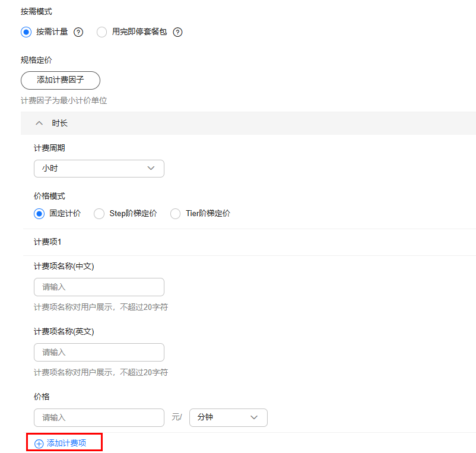Viewport: 476px width, 453px height.
Task: Select the 用完即停套餐包 radio option
Action: coord(101,32)
